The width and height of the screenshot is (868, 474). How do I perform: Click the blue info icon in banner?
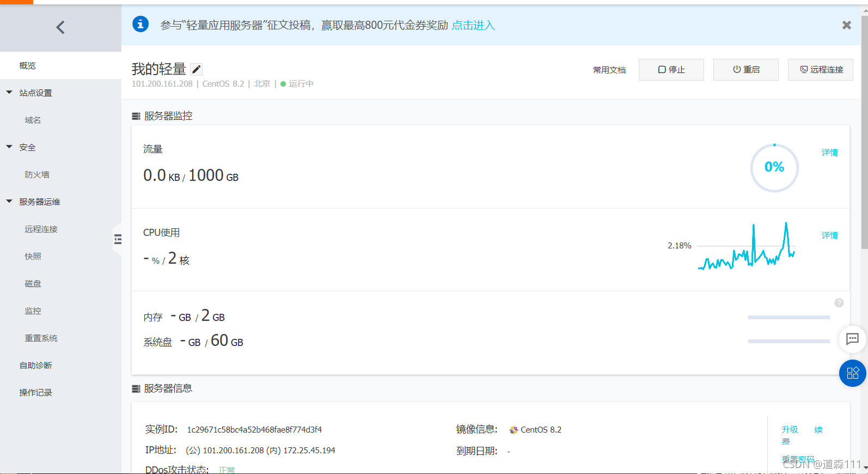point(140,25)
